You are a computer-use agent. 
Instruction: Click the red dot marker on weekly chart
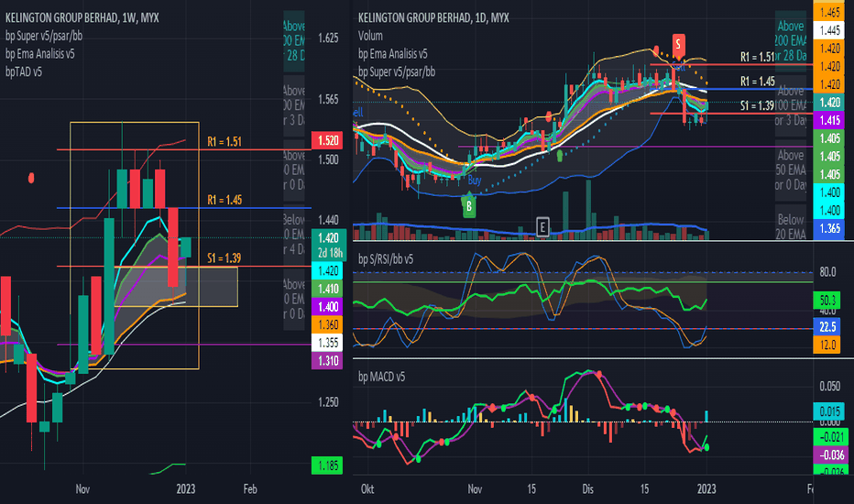pos(31,178)
